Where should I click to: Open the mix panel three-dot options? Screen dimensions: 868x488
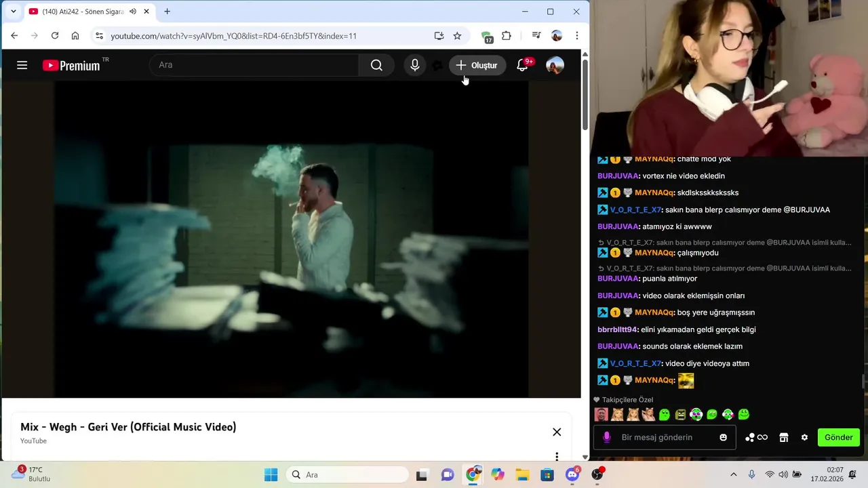(x=557, y=457)
